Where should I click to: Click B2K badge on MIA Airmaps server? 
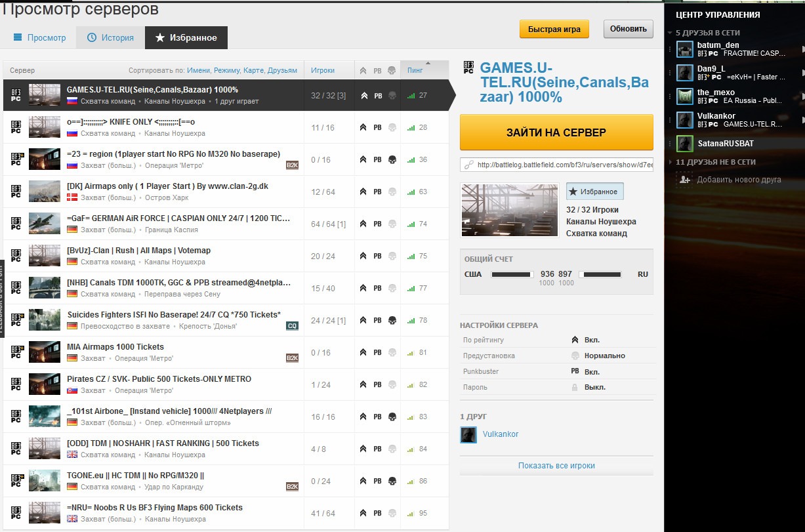coord(292,358)
